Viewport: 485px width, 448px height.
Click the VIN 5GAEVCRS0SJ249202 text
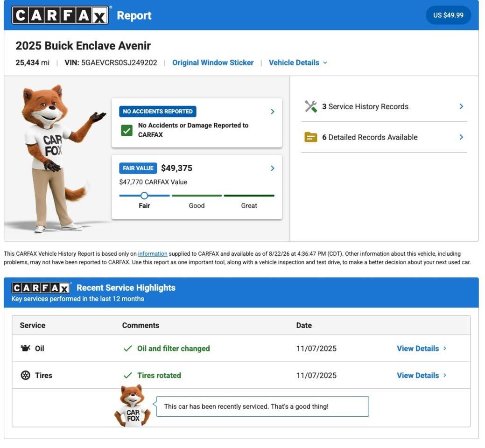pos(111,63)
